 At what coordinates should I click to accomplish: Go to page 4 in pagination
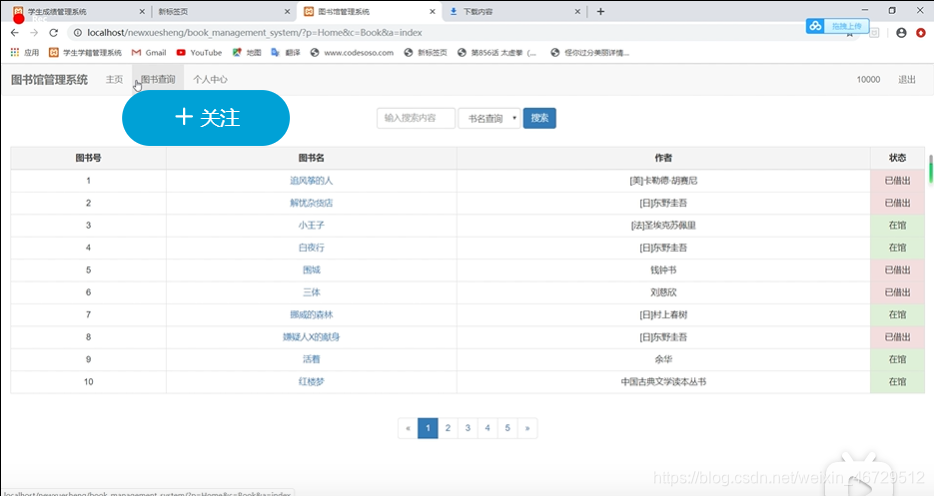(x=487, y=428)
